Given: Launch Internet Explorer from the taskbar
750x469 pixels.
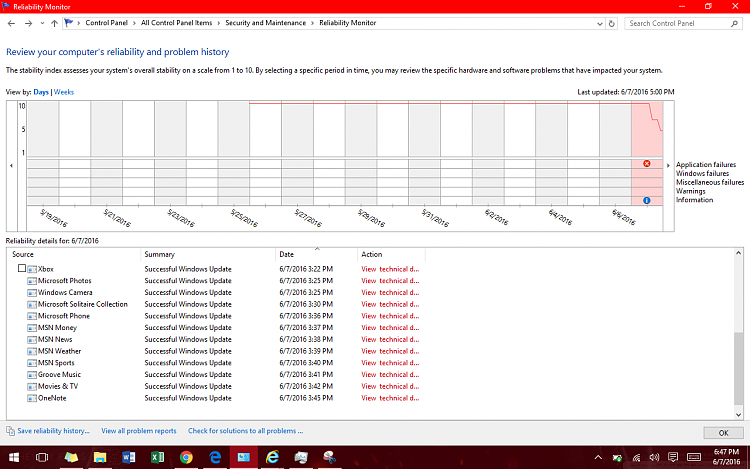Looking at the screenshot, I should [x=272, y=458].
